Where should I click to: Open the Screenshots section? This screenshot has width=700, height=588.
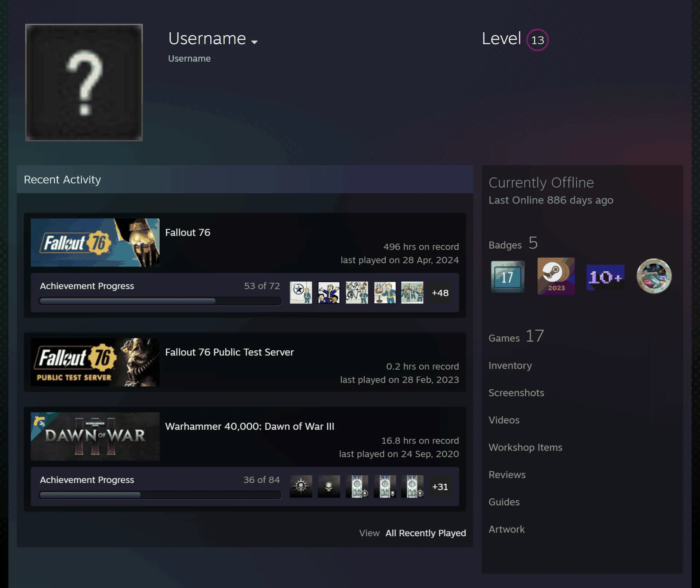coord(516,393)
